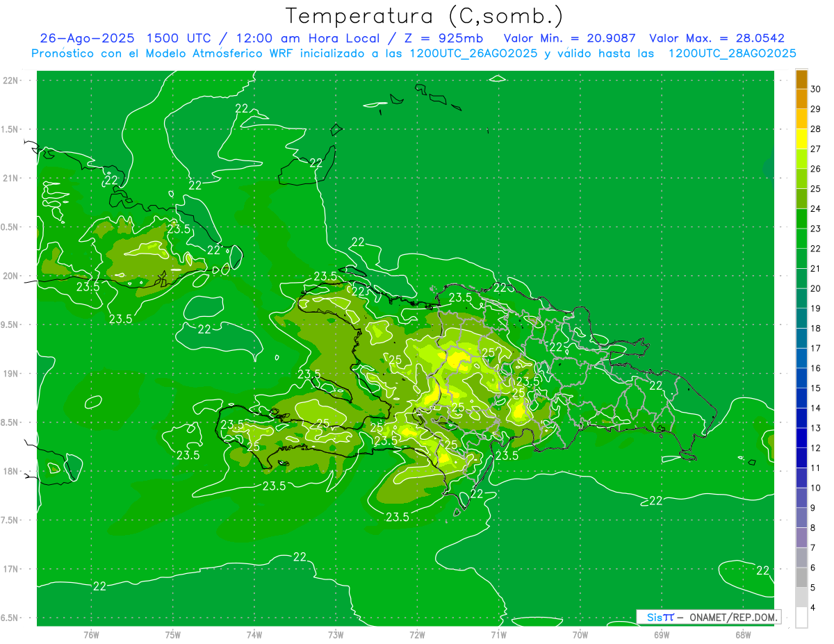The image size is (834, 644).
Task: Click the '71W' longitude axis label
Action: tap(498, 635)
